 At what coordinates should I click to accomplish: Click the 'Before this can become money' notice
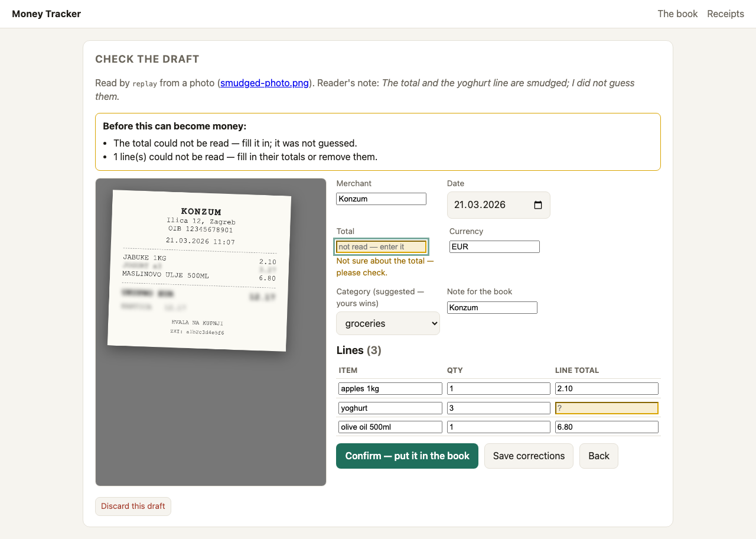coord(378,142)
